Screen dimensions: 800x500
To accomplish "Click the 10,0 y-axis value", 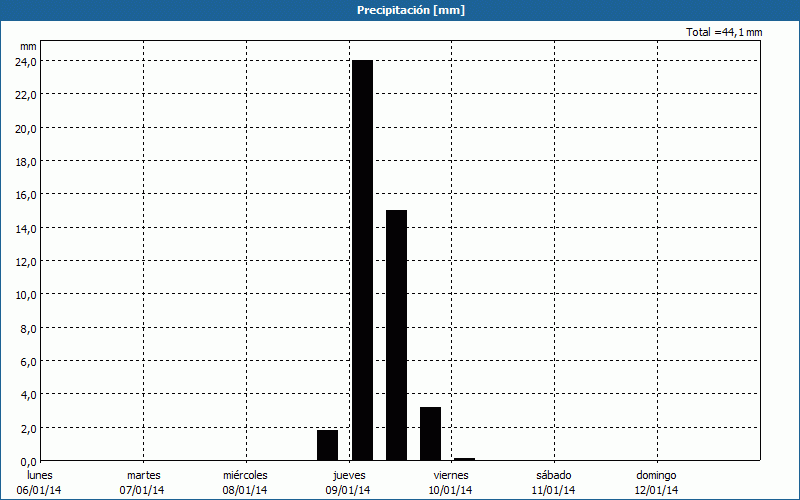I will coord(26,294).
